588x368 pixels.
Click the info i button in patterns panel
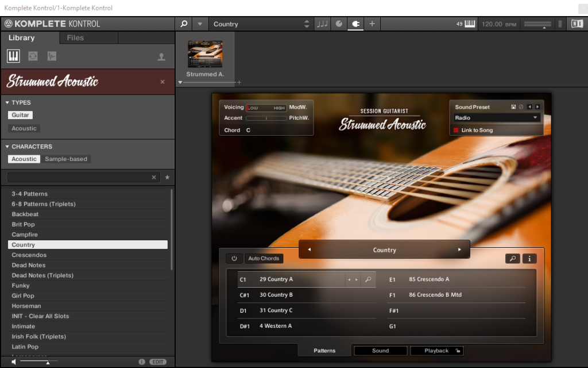click(x=529, y=258)
